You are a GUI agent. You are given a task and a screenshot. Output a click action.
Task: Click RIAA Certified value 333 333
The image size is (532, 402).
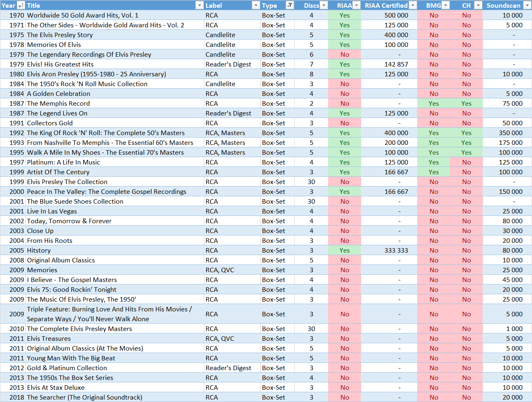[x=389, y=250]
